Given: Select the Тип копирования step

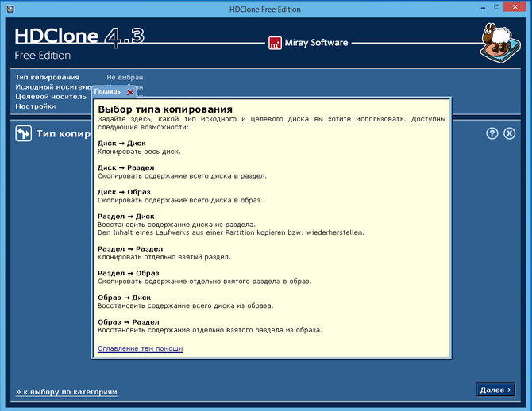Looking at the screenshot, I should 47,77.
